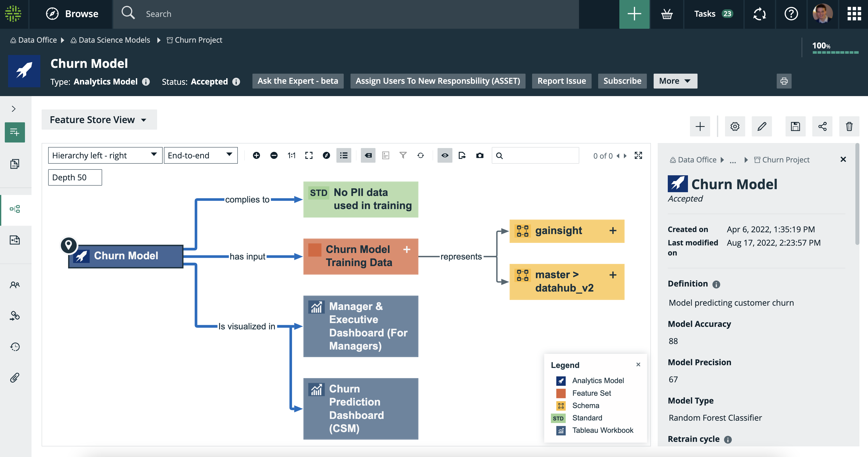
Task: Click the green create plus button
Action: tap(634, 14)
